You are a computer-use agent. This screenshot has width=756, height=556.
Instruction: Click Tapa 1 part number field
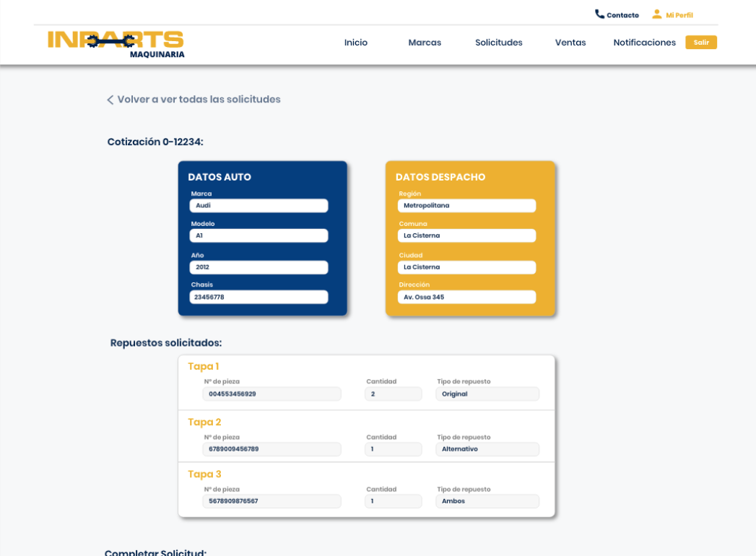pyautogui.click(x=272, y=394)
